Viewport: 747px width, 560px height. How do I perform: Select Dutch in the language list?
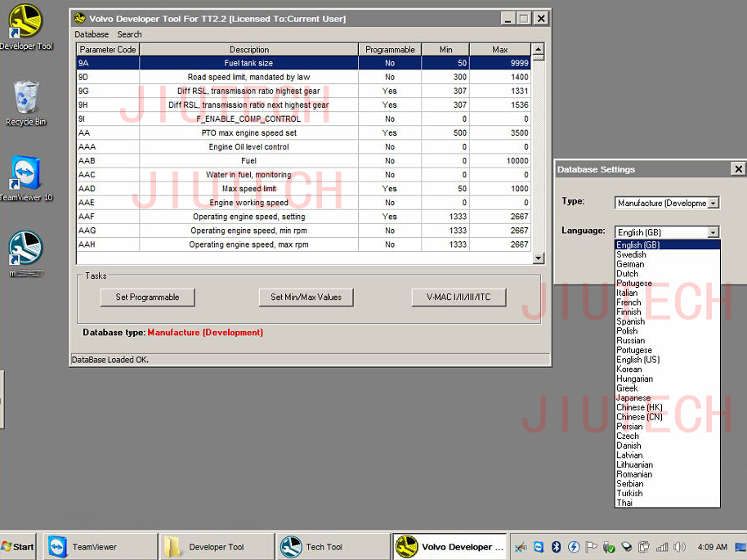tap(668, 274)
